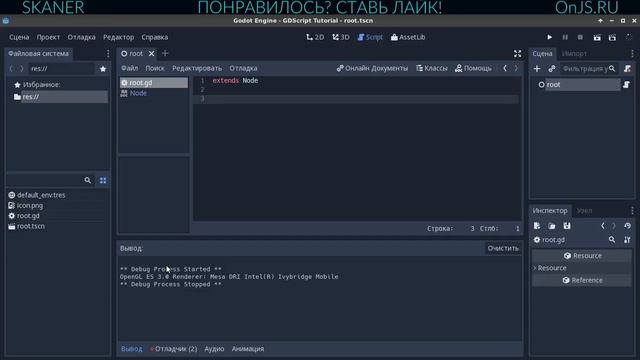
Task: Open the Сцена menu
Action: [x=19, y=37]
